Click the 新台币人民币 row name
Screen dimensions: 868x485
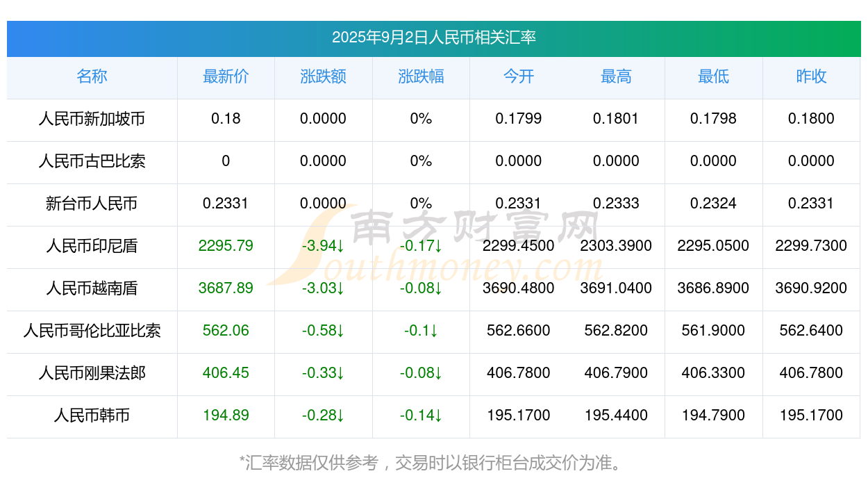tap(92, 204)
